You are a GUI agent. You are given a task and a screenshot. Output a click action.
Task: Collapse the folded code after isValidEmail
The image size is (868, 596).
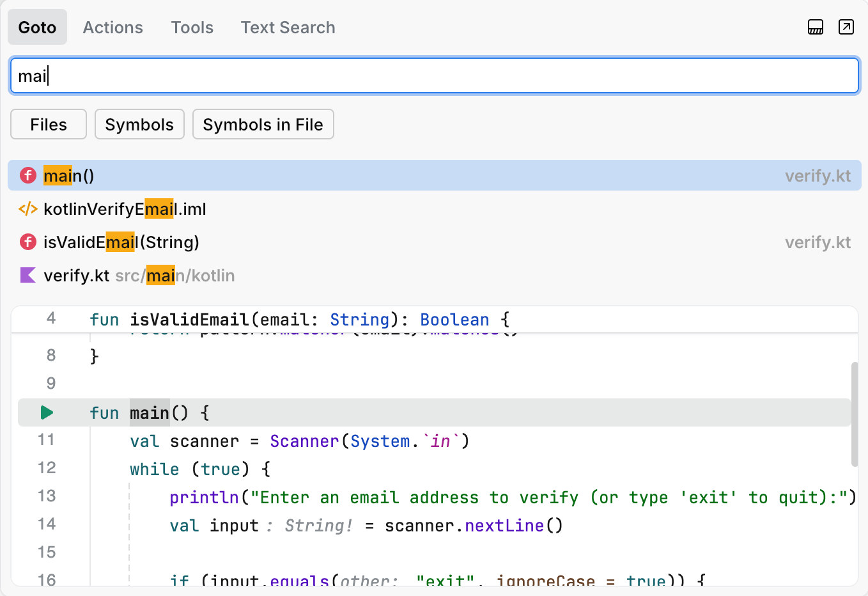pos(320,333)
